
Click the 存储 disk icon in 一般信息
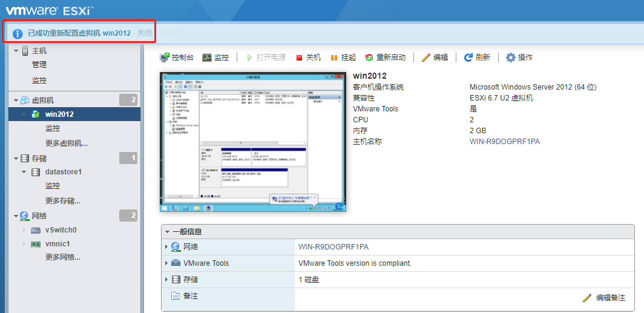(176, 280)
